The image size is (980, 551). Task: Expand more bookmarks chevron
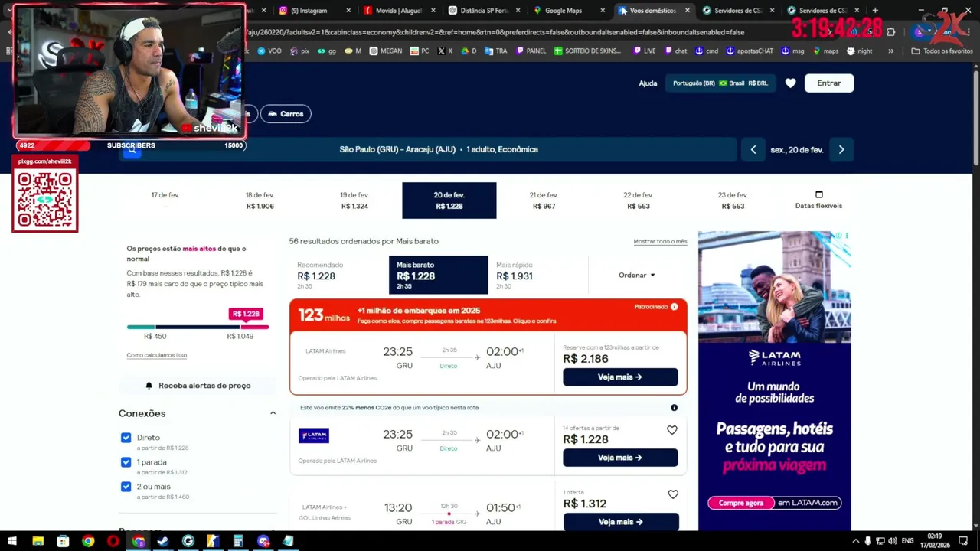[x=890, y=51]
